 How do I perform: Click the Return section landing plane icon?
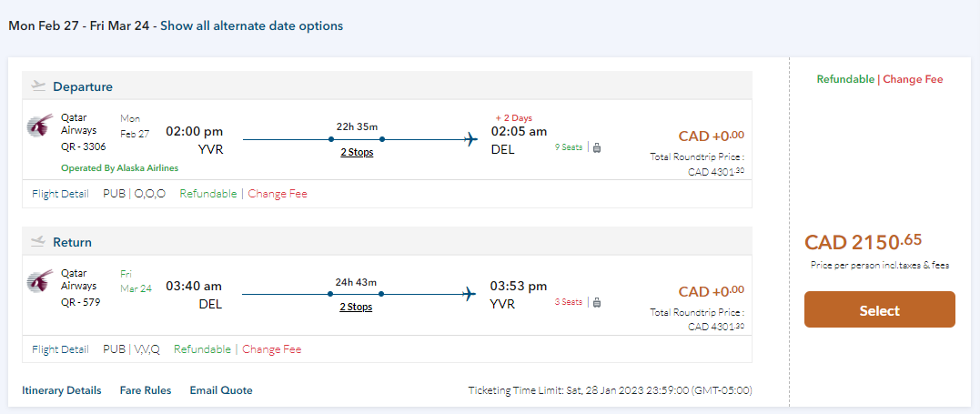point(38,242)
